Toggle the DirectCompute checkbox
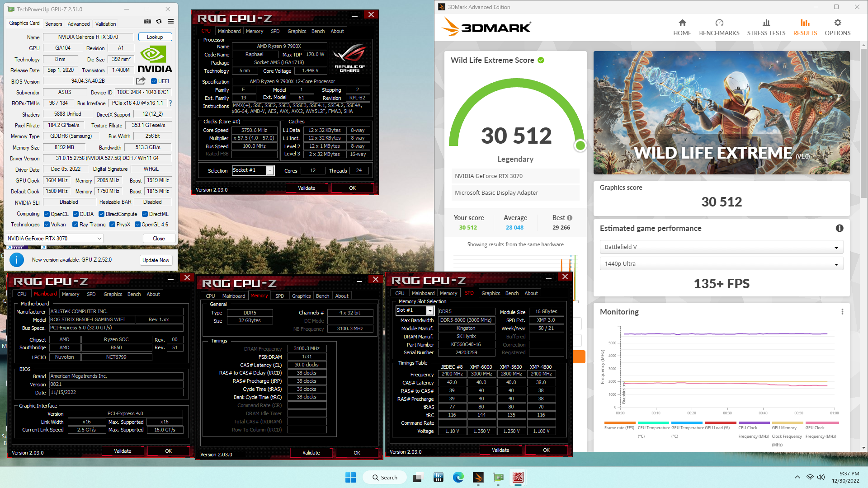This screenshot has height=488, width=868. 101,214
